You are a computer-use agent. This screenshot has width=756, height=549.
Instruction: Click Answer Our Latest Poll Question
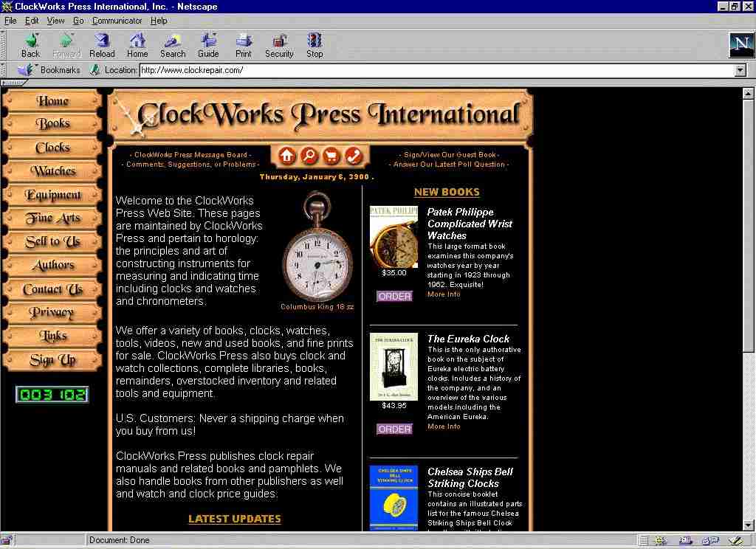pyautogui.click(x=449, y=165)
